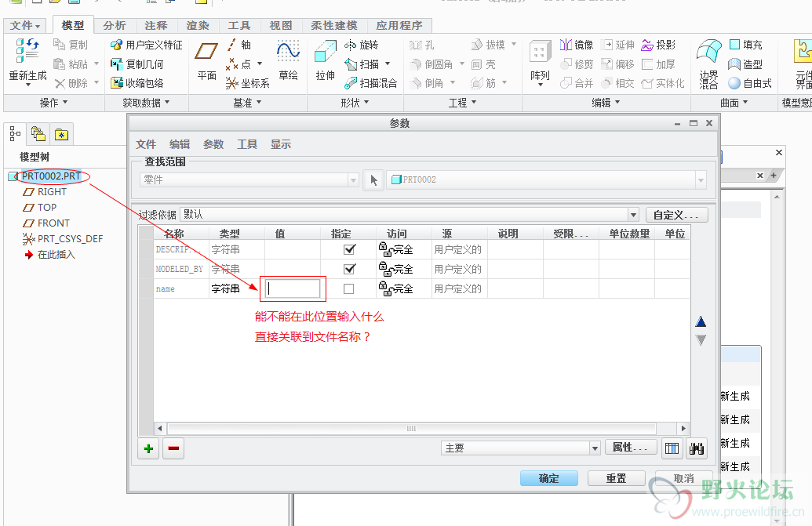The height and width of the screenshot is (526, 812).
Task: Click the 自定义... button
Action: click(x=676, y=215)
